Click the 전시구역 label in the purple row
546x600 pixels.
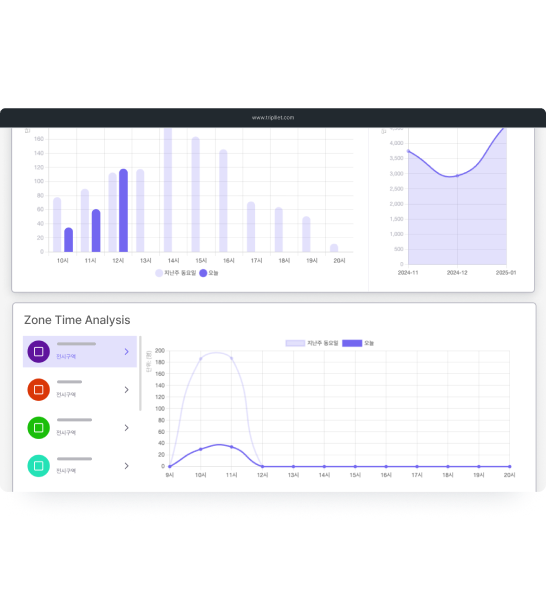click(x=66, y=357)
